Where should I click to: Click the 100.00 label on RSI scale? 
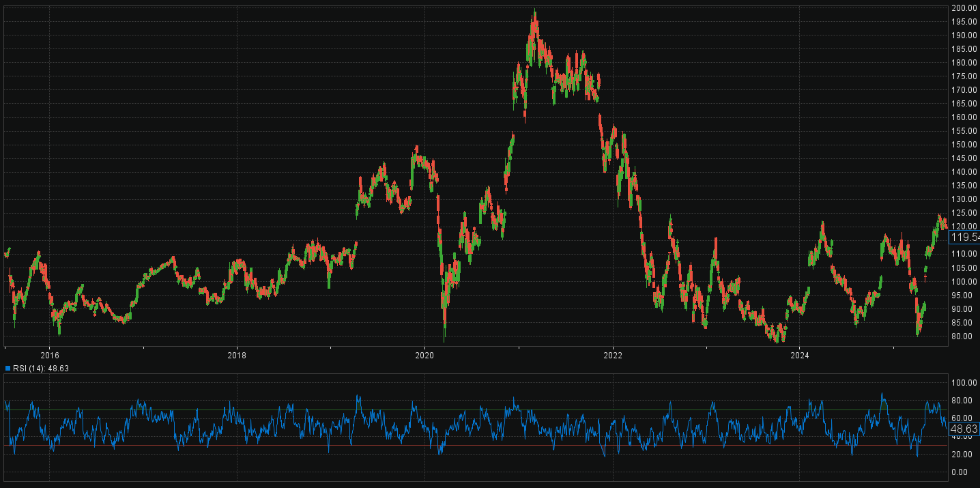tap(963, 382)
